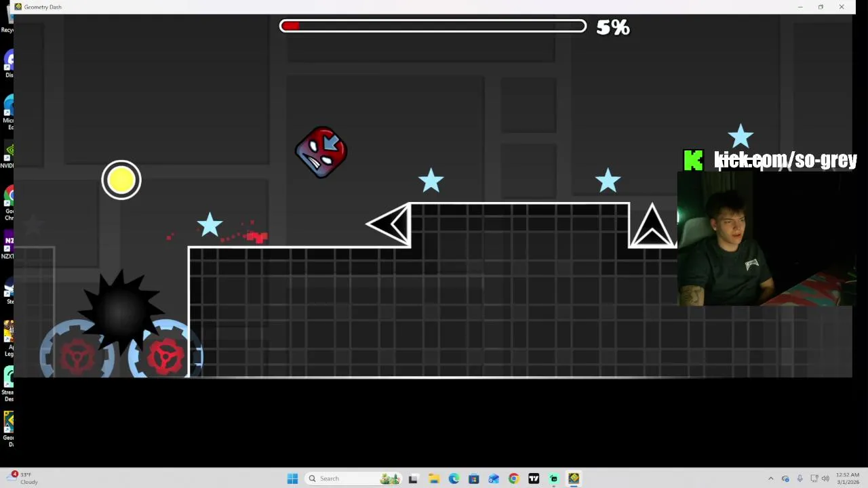The height and width of the screenshot is (488, 868).
Task: Open Outlook from the taskbar
Action: pyautogui.click(x=494, y=479)
